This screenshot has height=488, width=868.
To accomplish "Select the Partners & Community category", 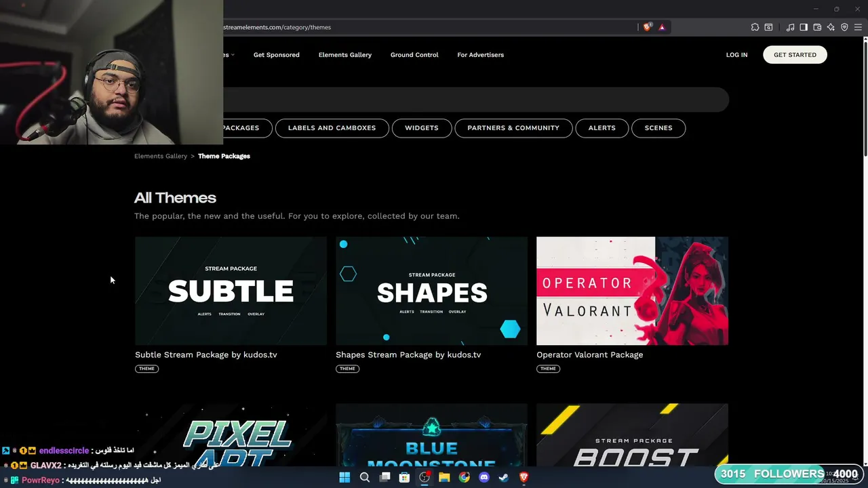I will (513, 128).
